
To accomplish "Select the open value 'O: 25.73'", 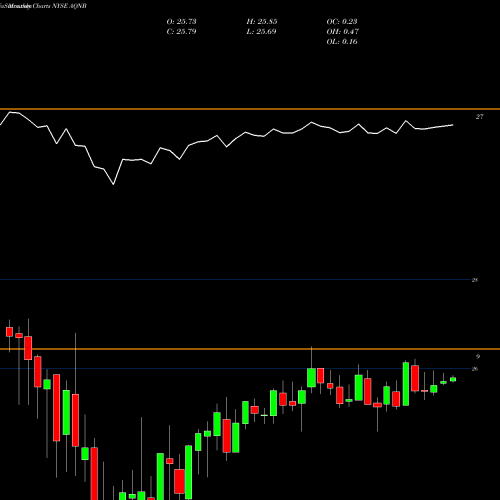I will tap(181, 21).
